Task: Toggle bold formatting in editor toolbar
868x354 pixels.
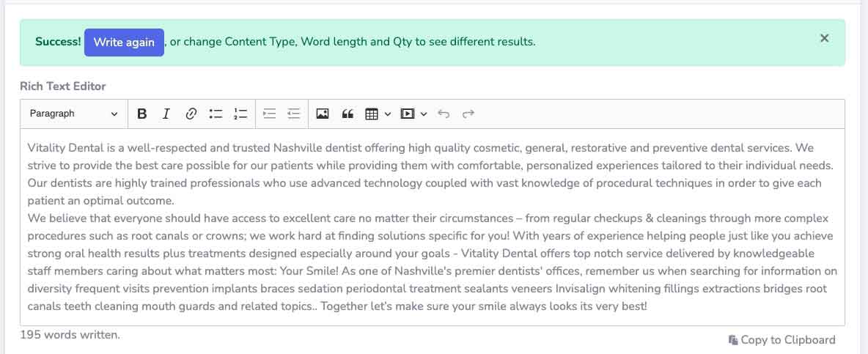Action: (141, 114)
